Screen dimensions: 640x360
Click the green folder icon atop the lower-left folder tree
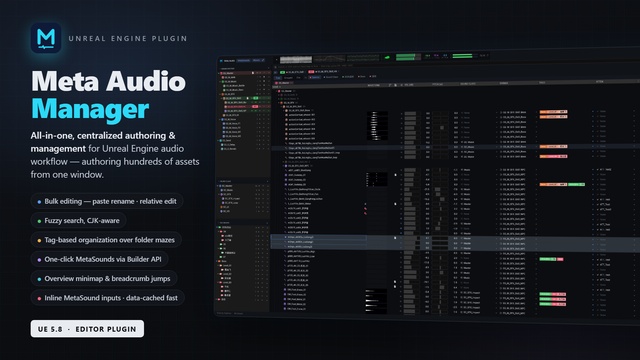tap(220, 227)
